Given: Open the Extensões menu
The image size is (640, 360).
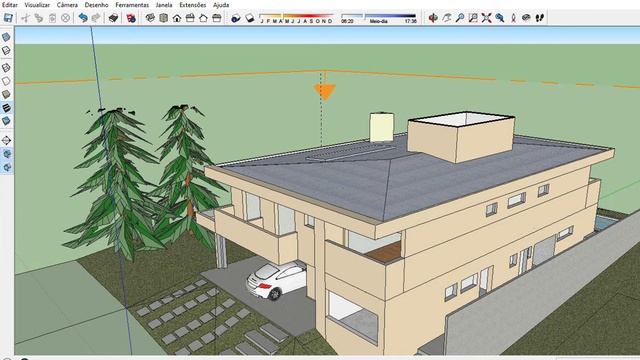Looking at the screenshot, I should (x=193, y=5).
